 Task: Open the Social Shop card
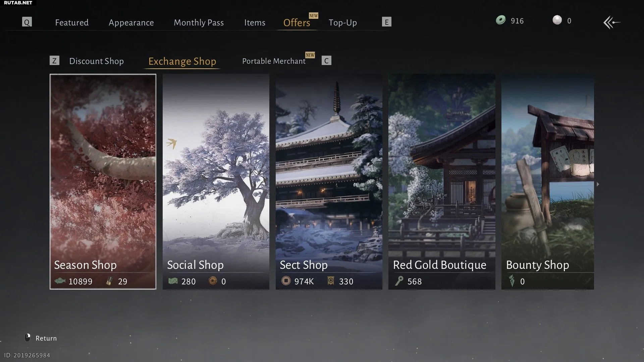coord(216,182)
